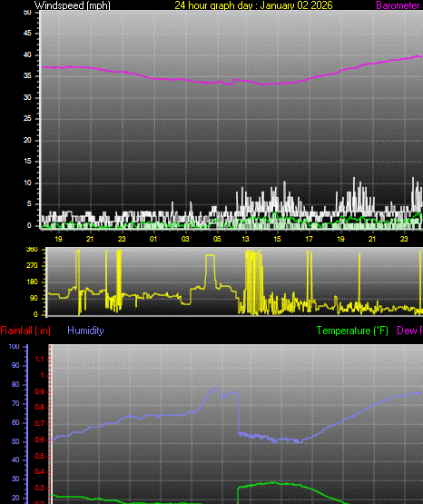Click the "01" hour label on the time axis

pyautogui.click(x=153, y=239)
